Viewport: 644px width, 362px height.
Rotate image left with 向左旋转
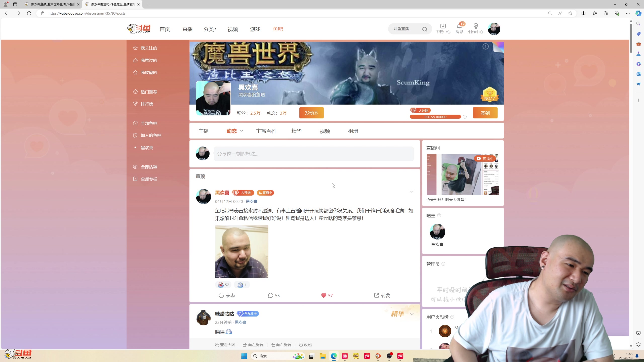click(x=253, y=345)
